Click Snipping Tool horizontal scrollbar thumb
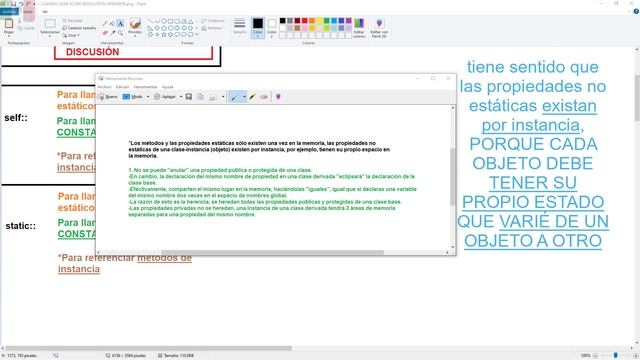This screenshot has width=640, height=360. 272,253
